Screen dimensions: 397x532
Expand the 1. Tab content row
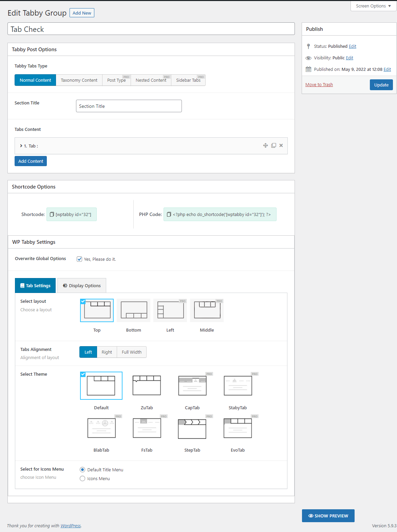[151, 146]
